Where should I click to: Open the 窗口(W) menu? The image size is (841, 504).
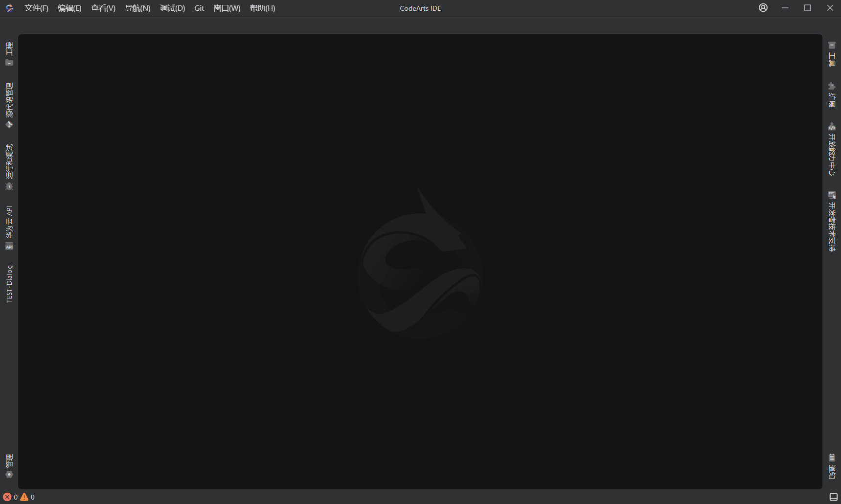click(227, 8)
